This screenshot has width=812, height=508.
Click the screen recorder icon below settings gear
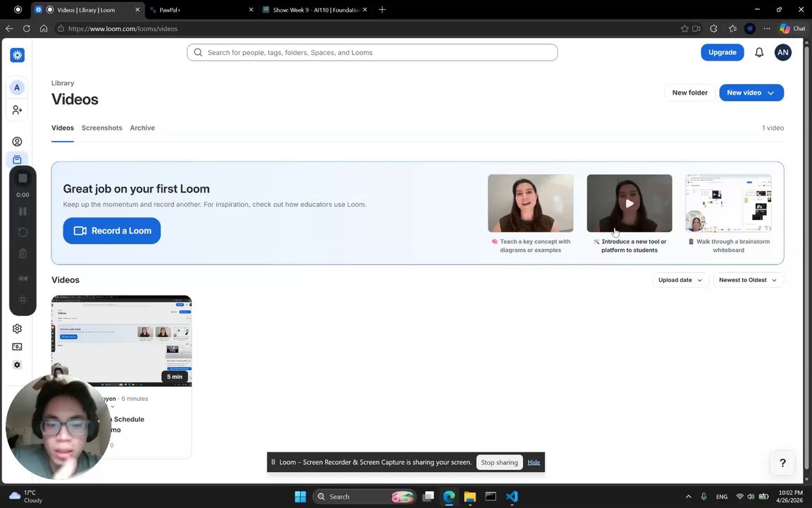tap(17, 347)
